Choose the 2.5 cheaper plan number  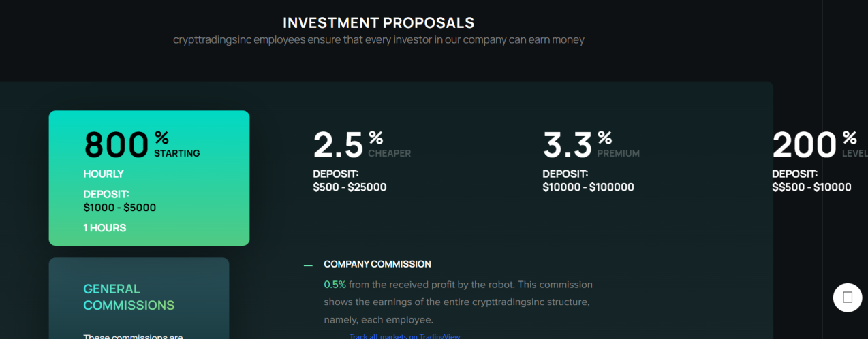click(338, 145)
